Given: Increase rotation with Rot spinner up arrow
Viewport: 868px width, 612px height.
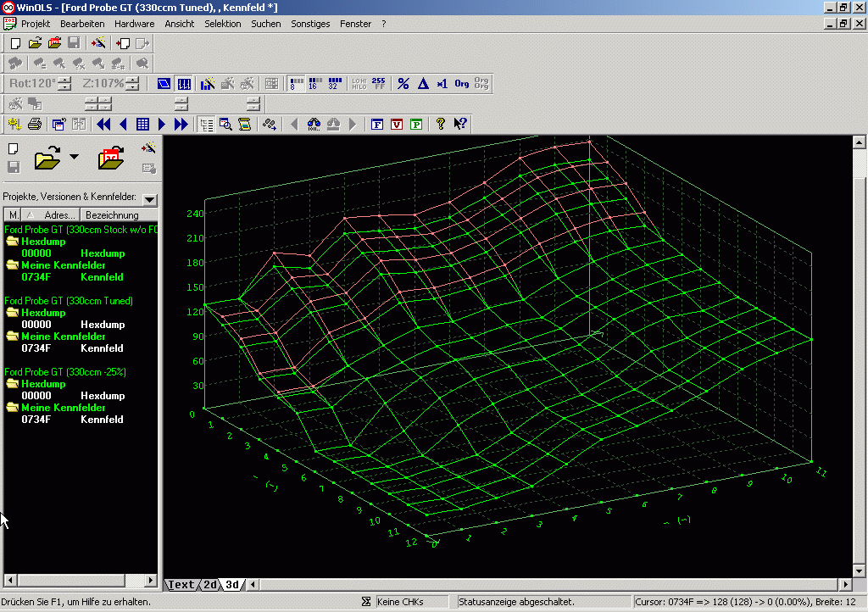Looking at the screenshot, I should 64,80.
